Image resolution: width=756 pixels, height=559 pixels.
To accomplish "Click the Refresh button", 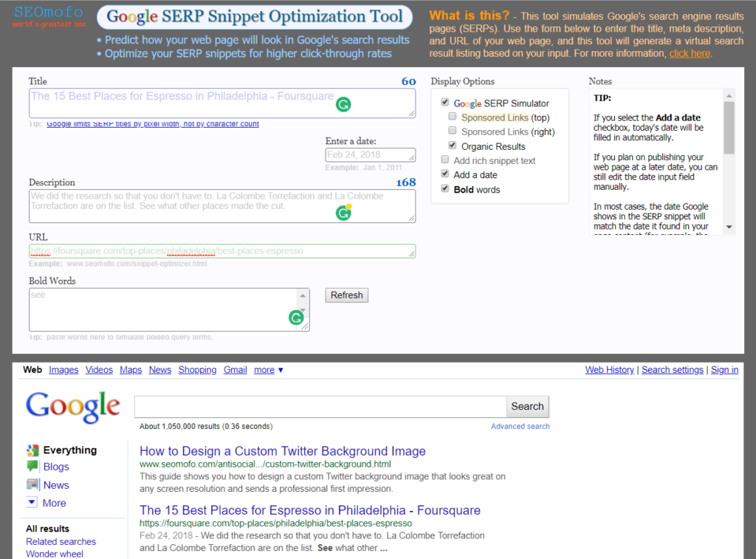I will tap(347, 295).
